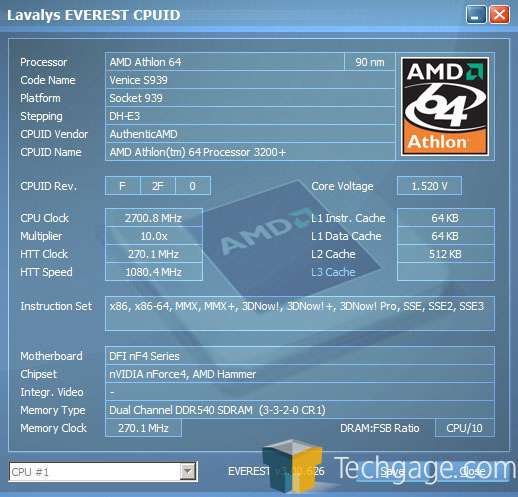Viewport: 518px width, 497px height.
Task: Click the Platform label
Action: [x=40, y=98]
